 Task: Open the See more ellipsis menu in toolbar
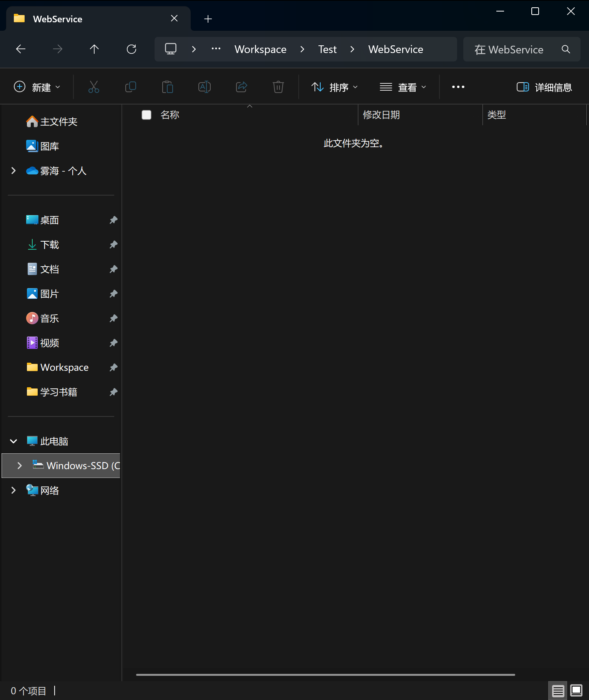coord(458,87)
